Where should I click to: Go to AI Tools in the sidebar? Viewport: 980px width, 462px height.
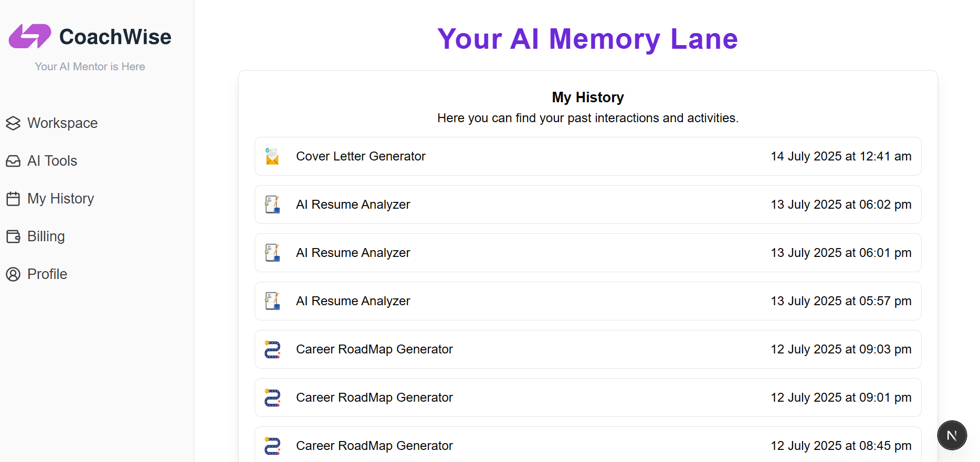pyautogui.click(x=52, y=161)
